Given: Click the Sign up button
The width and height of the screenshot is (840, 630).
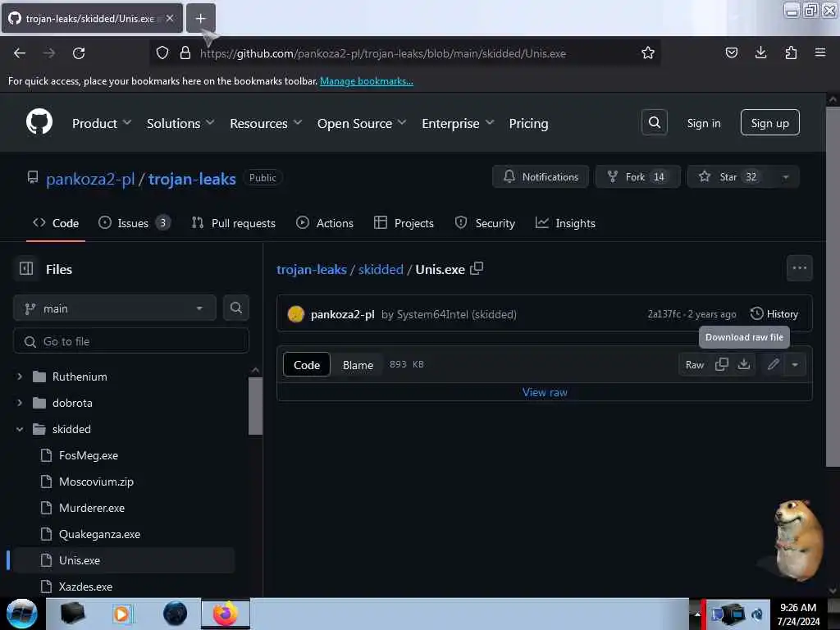Looking at the screenshot, I should [x=769, y=123].
